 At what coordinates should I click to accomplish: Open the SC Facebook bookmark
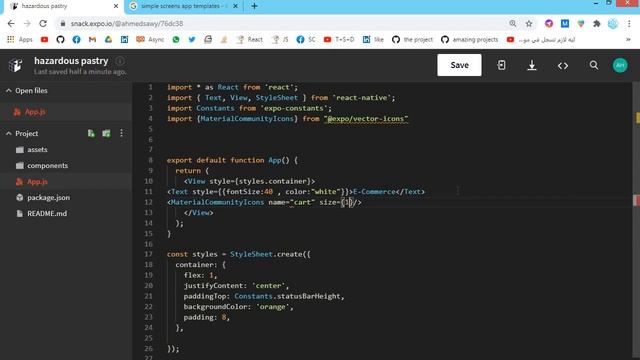click(306, 40)
